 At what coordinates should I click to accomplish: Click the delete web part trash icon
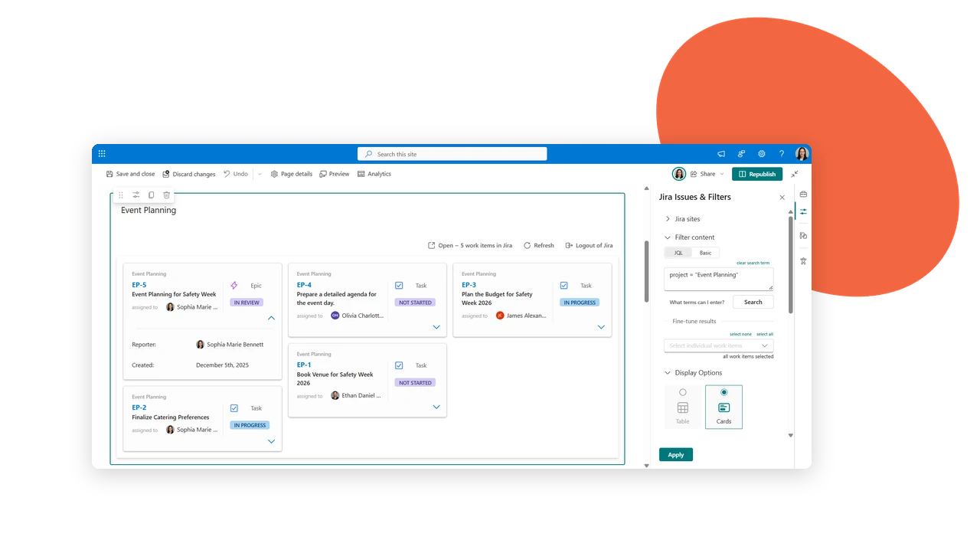coord(166,195)
